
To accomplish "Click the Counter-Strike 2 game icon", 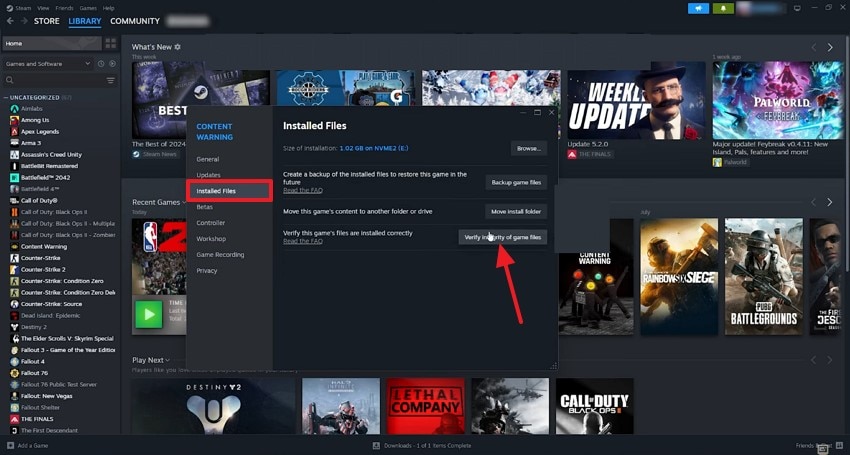I will [15, 270].
